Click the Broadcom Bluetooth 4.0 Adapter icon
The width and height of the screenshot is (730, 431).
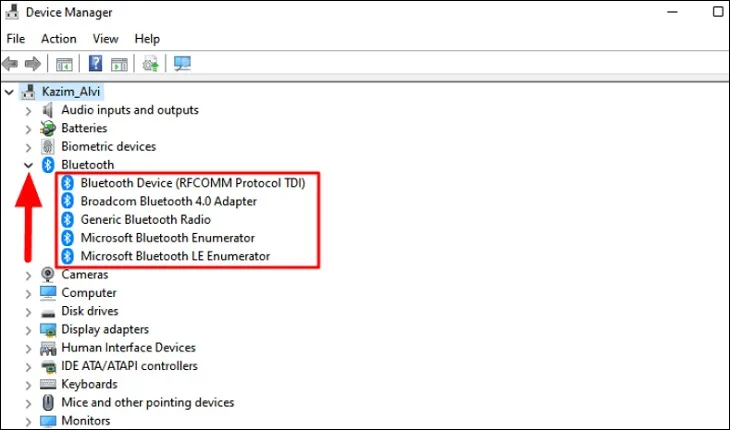click(68, 201)
